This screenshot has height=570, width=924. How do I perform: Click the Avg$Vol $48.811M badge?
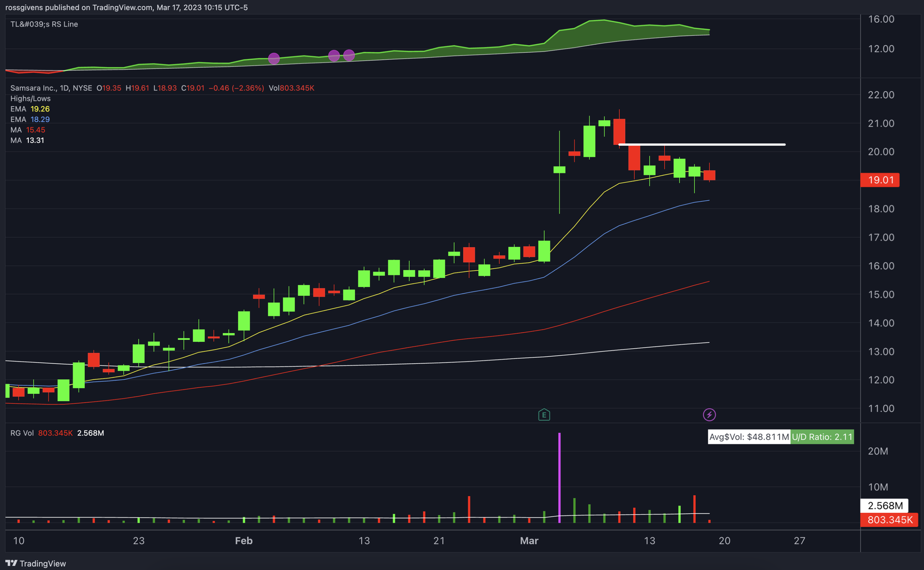[x=748, y=437]
